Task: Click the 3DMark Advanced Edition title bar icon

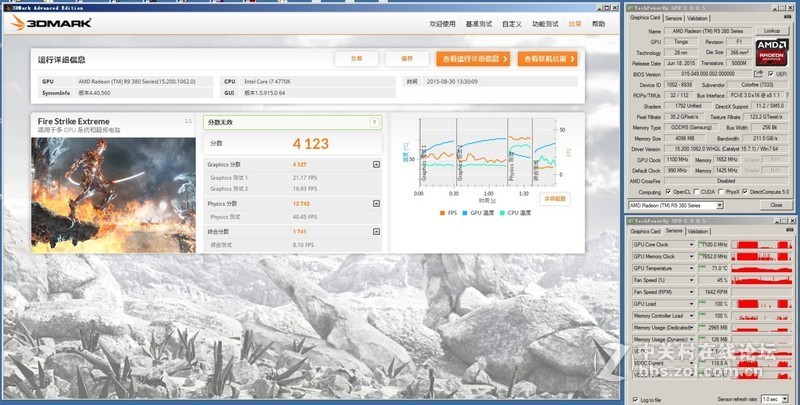Action: [7, 8]
